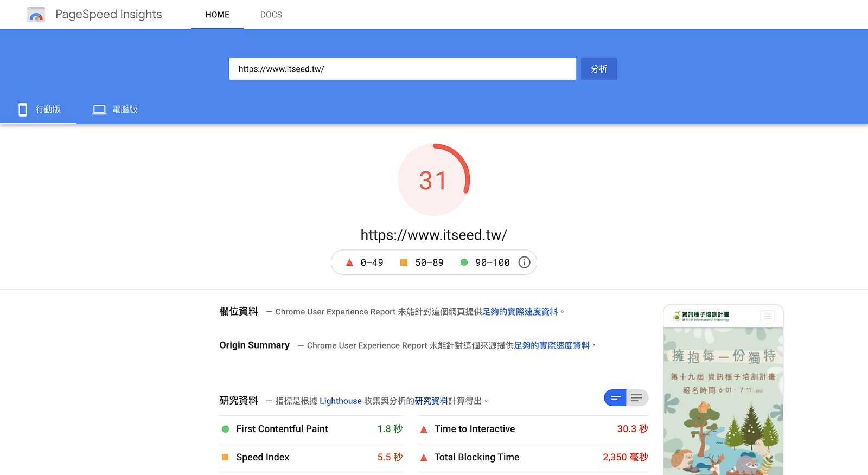Viewport: 868px width, 475px height.
Task: Open the 足夠的實際速度資料 link in 欄位資料
Action: 520,312
